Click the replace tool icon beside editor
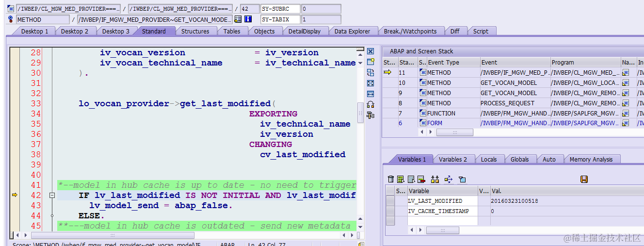The height and width of the screenshot is (246, 644). [x=370, y=73]
